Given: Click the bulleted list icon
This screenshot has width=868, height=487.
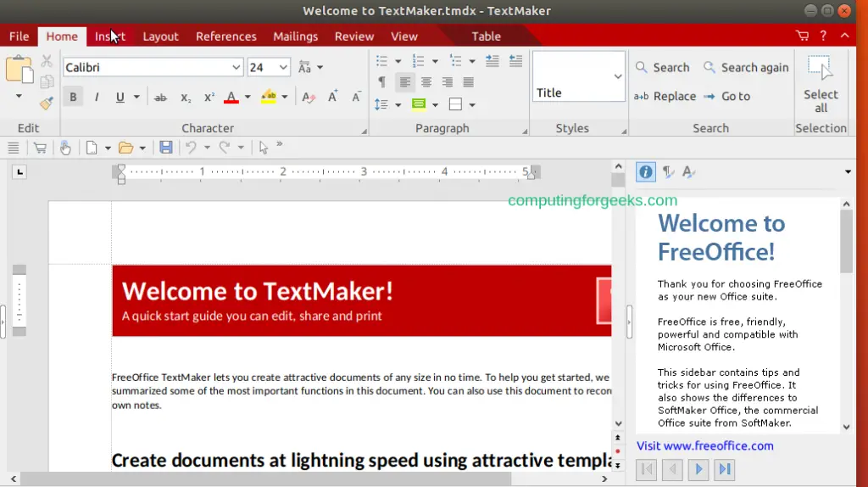Looking at the screenshot, I should point(382,61).
